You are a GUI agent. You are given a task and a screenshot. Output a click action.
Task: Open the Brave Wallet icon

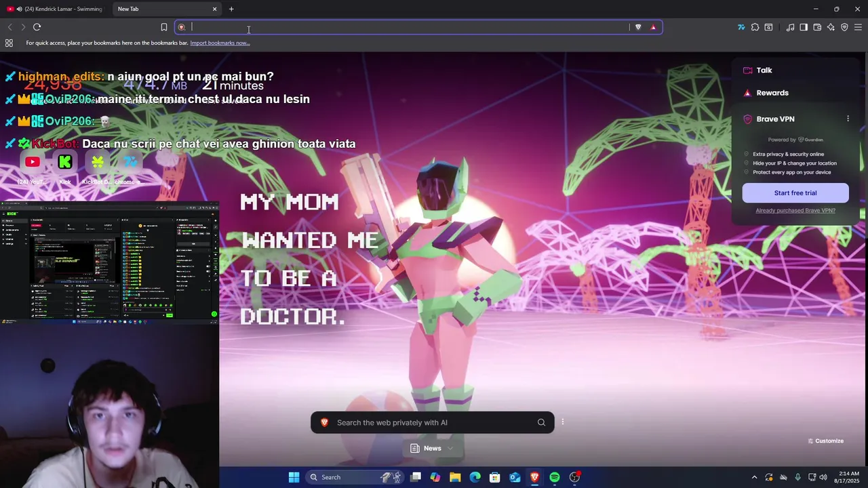[817, 27]
